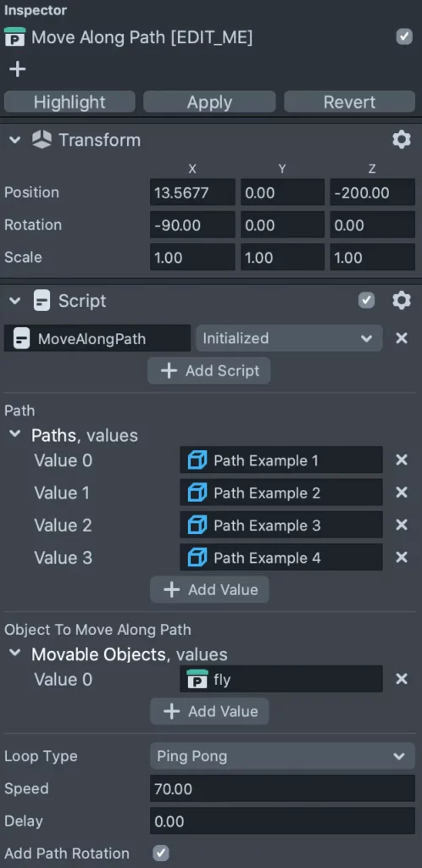Collapse the Transform section
The width and height of the screenshot is (422, 868).
click(15, 140)
